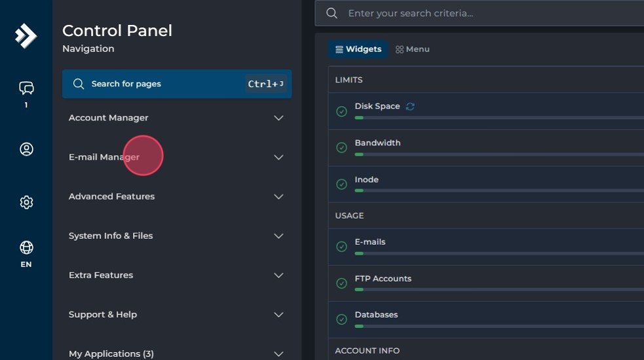Switch to the Widgets tab
644x360 pixels.
358,49
